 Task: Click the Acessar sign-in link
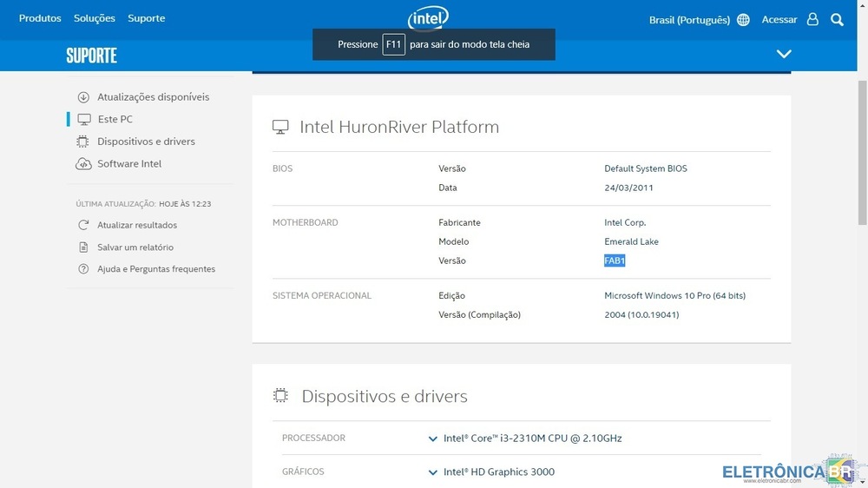coord(779,19)
